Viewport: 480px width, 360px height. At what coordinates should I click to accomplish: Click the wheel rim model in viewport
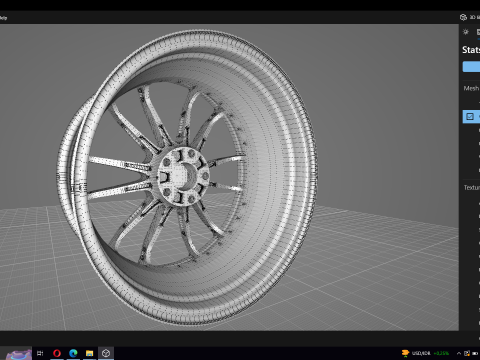click(x=187, y=177)
